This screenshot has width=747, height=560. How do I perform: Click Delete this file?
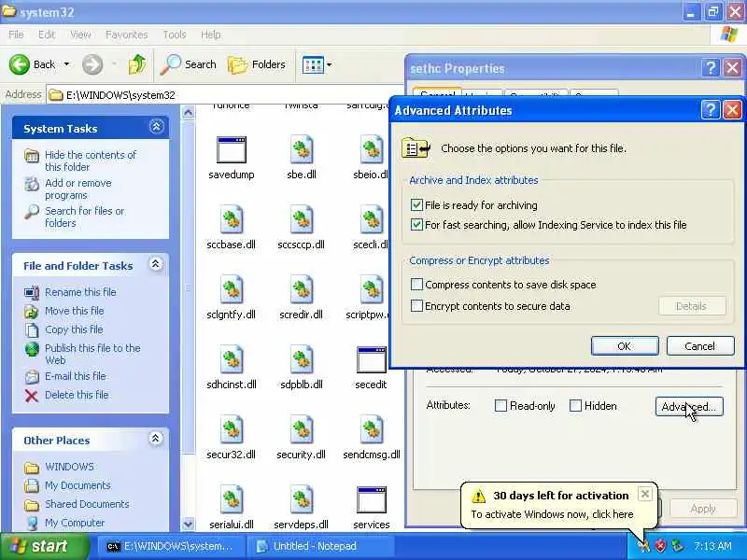[77, 395]
